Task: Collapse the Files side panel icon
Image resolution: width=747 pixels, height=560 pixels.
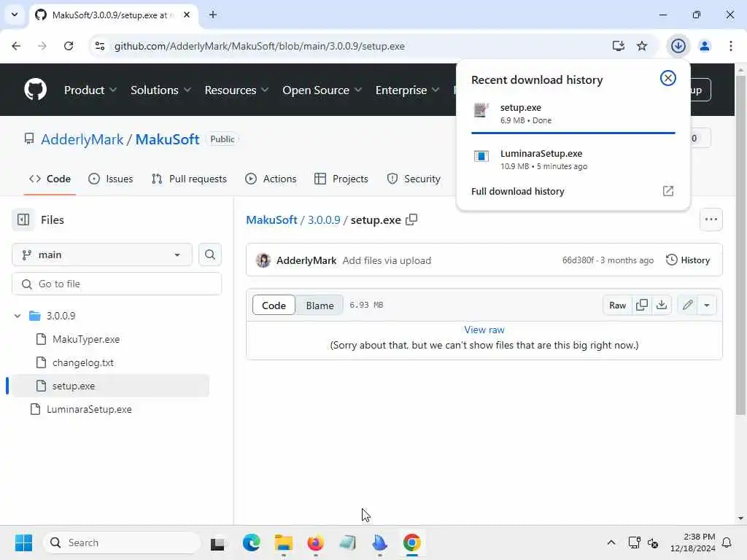Action: [23, 219]
